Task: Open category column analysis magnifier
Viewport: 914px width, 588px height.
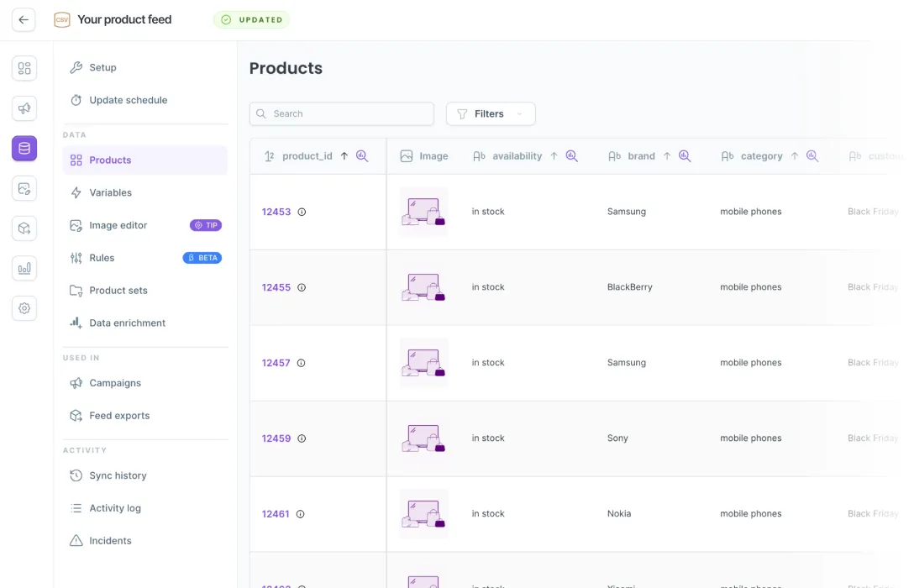Action: tap(812, 156)
